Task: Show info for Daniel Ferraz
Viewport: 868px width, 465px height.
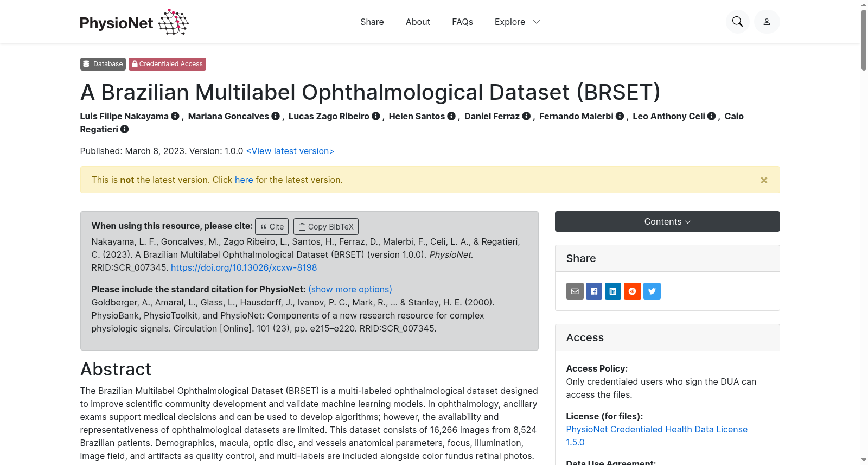Action: click(526, 116)
